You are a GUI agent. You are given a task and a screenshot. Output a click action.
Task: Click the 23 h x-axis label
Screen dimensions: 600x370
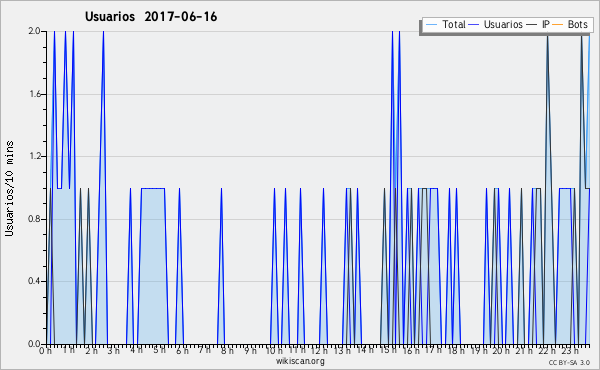(569, 351)
